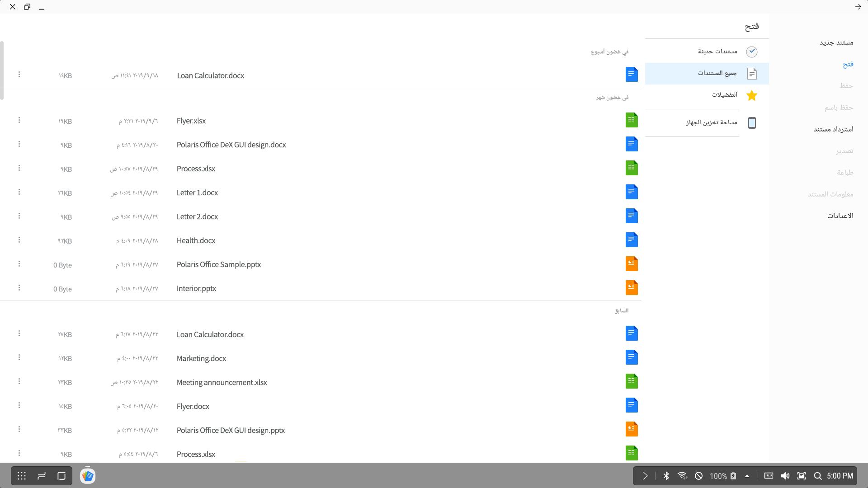868x488 pixels.
Task: Click the 100% battery indicator
Action: coord(722,476)
